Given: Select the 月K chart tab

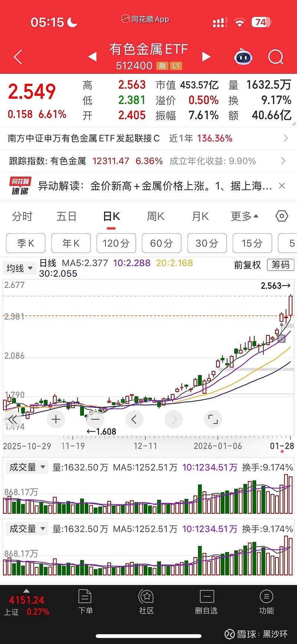Looking at the screenshot, I should 200,216.
